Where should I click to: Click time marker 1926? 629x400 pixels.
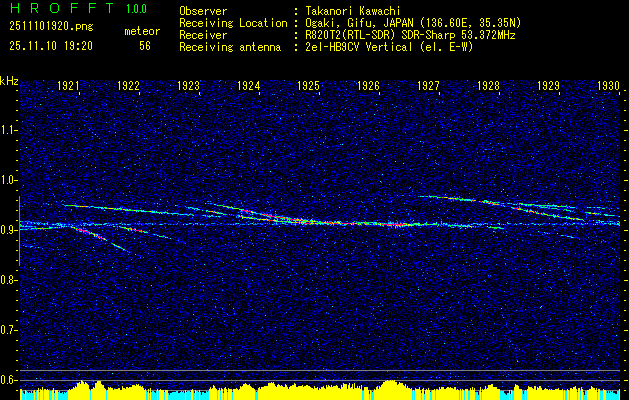(x=368, y=85)
